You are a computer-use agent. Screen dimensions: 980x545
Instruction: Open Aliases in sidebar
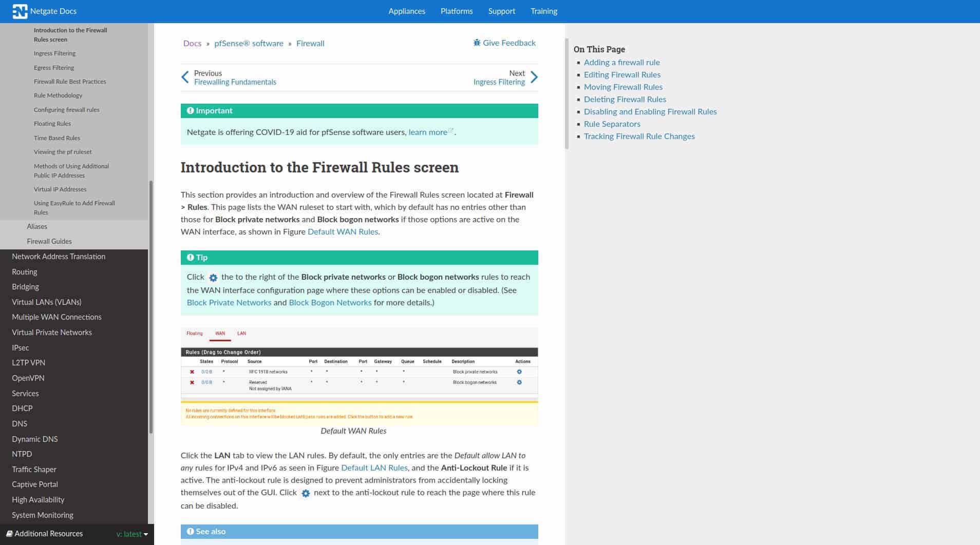37,226
